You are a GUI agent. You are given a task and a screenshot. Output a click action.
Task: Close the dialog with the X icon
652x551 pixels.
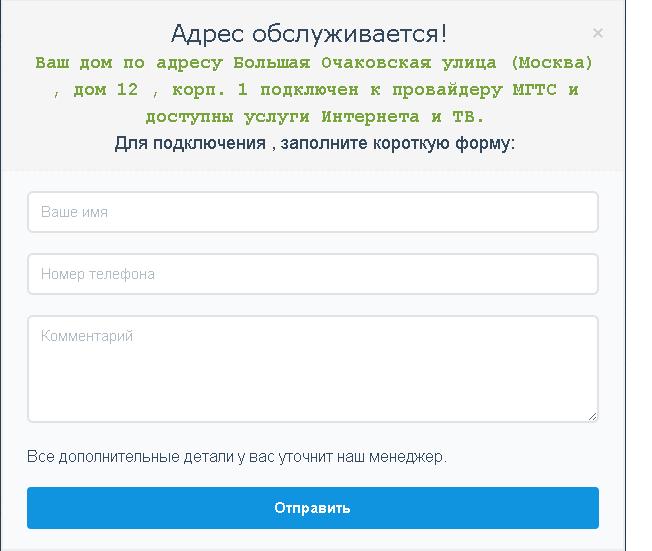(598, 33)
